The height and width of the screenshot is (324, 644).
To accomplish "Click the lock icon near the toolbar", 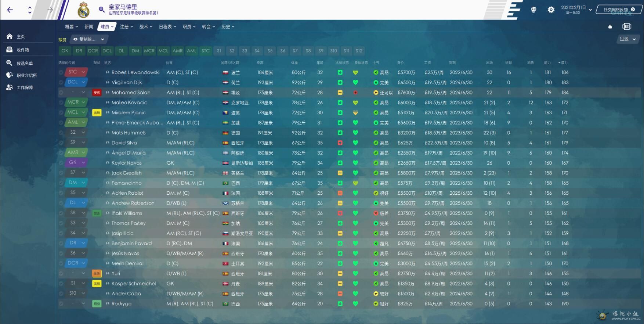I will point(610,26).
